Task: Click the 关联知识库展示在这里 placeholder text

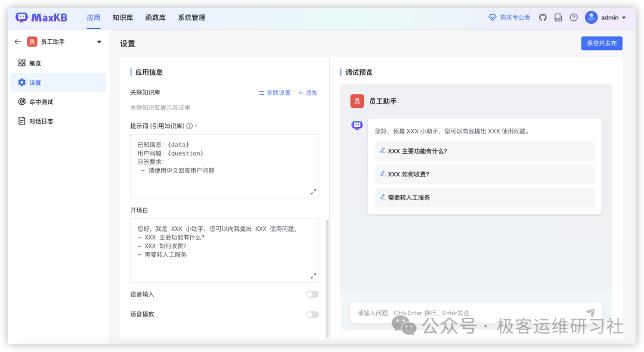Action: (160, 107)
